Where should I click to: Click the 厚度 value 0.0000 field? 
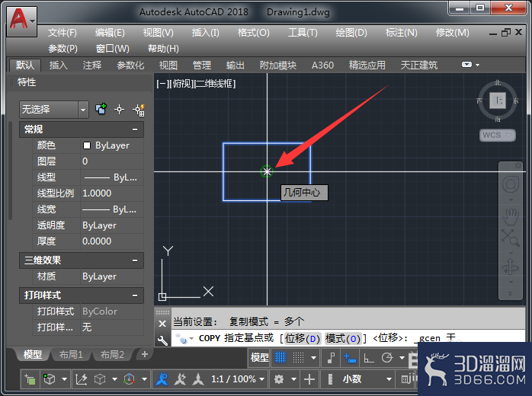112,241
